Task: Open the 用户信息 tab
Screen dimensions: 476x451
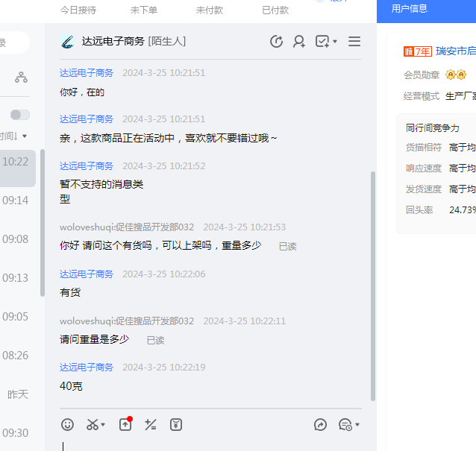Action: pos(410,9)
